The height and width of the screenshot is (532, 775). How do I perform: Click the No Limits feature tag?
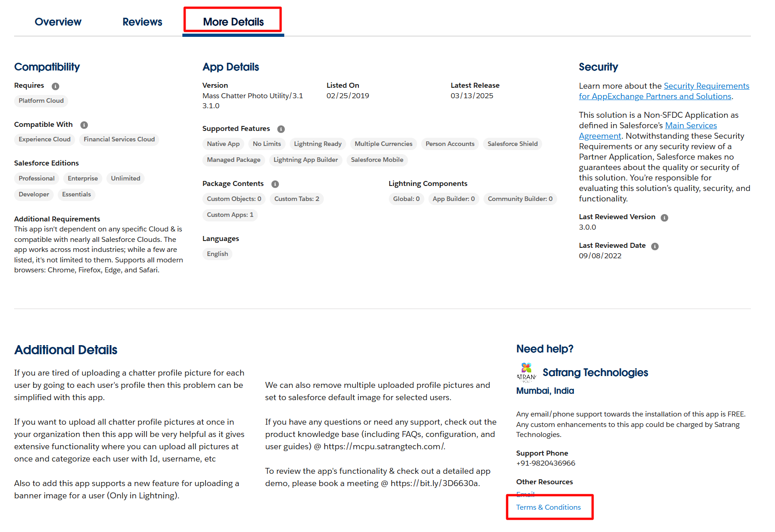(x=267, y=144)
